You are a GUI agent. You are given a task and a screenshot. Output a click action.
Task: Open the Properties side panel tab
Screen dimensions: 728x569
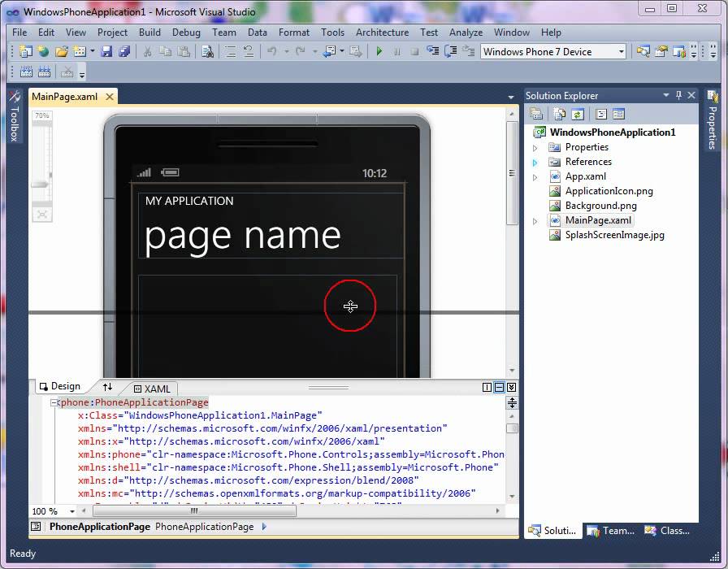click(713, 119)
